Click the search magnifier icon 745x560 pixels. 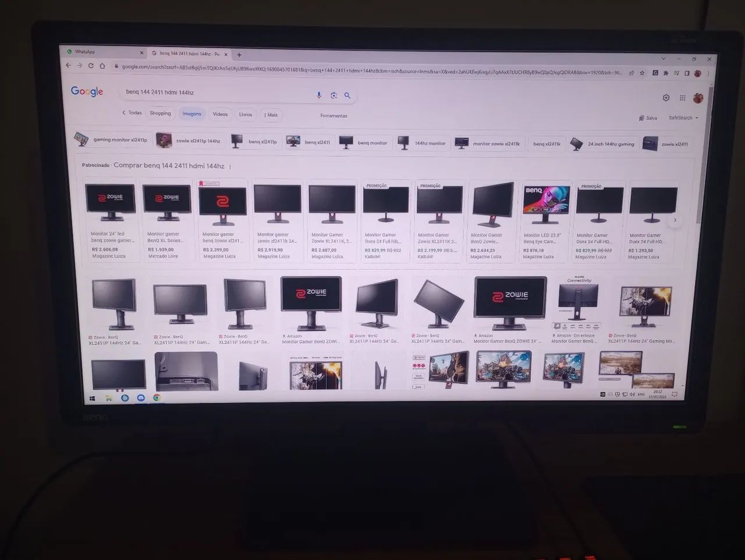(347, 95)
